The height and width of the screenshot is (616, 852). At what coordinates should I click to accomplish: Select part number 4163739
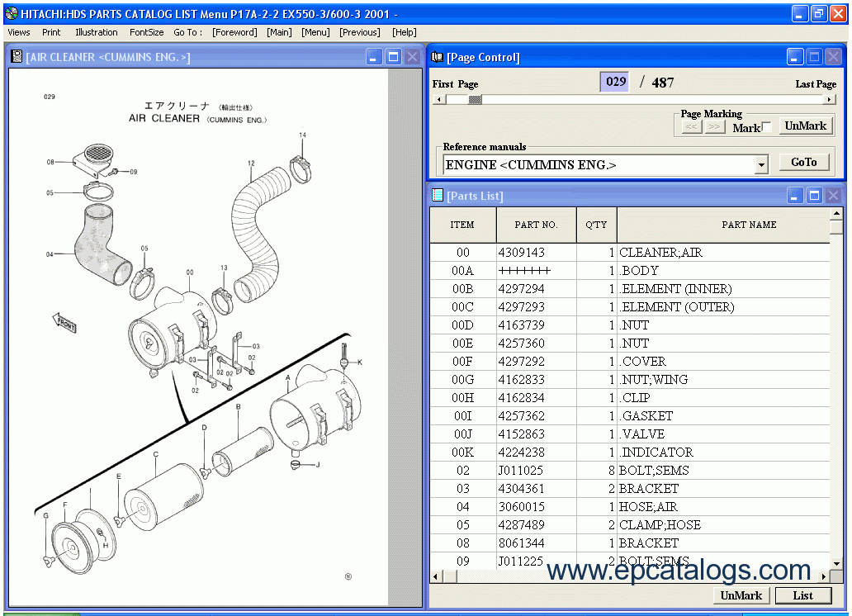pyautogui.click(x=522, y=325)
